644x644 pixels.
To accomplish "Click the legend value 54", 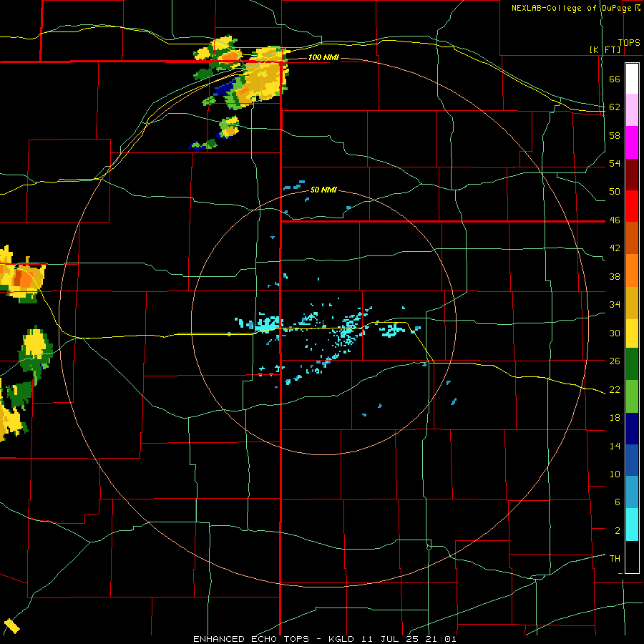I will click(x=615, y=163).
